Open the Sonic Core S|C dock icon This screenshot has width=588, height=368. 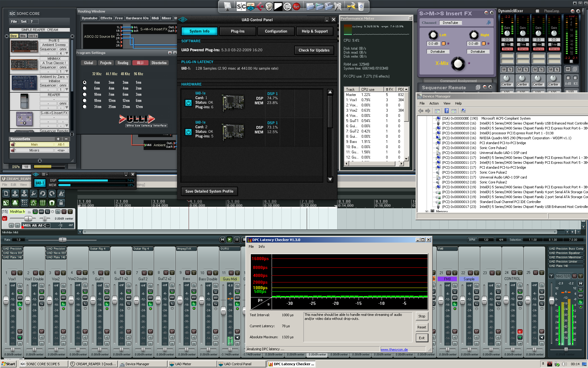[x=241, y=6]
